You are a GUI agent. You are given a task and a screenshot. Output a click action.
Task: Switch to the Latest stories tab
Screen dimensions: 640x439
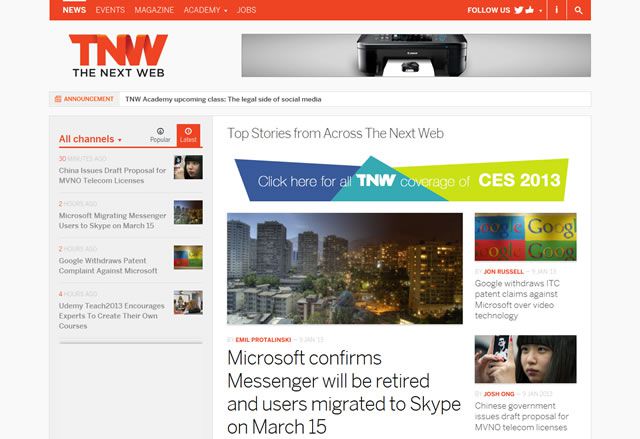tap(188, 135)
